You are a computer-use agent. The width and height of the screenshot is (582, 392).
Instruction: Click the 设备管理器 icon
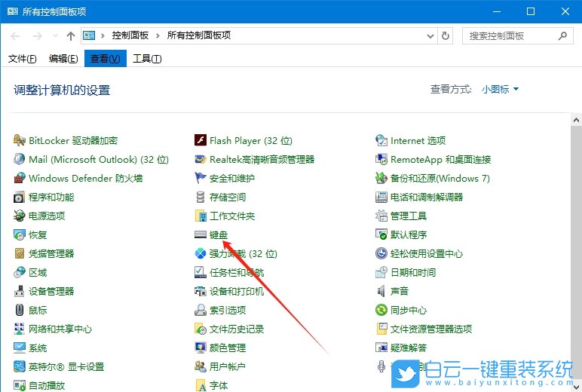coord(20,291)
